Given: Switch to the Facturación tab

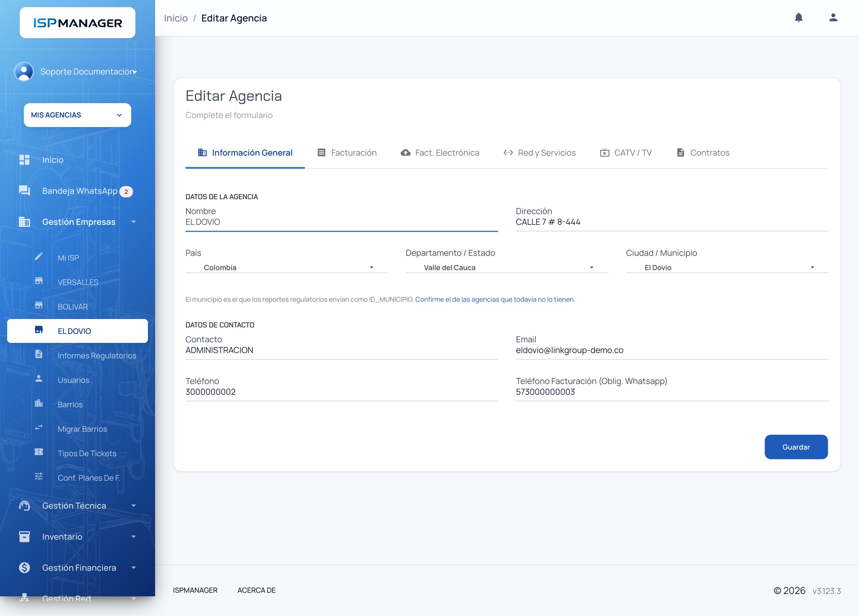Looking at the screenshot, I should click(347, 153).
